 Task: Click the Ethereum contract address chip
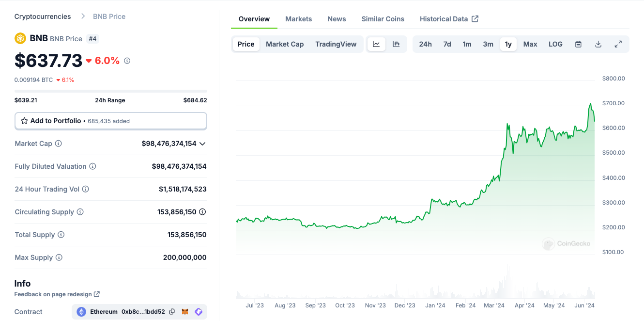tap(139, 312)
